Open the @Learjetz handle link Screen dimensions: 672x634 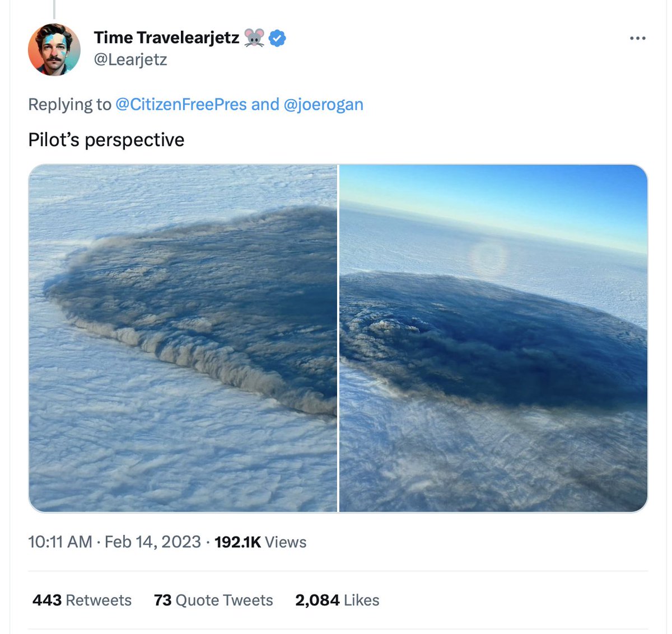[130, 59]
